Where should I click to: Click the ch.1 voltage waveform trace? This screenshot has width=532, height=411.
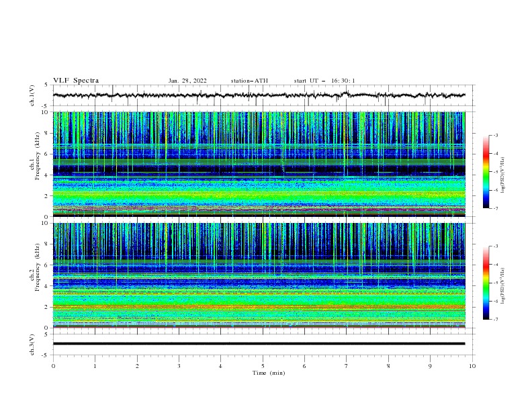259,95
